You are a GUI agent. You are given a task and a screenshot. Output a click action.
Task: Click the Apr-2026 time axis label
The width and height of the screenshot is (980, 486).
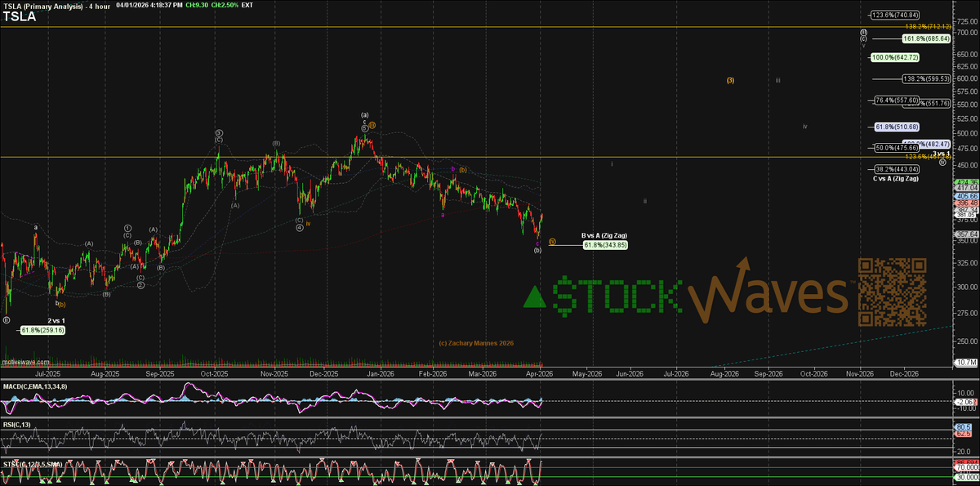[539, 373]
